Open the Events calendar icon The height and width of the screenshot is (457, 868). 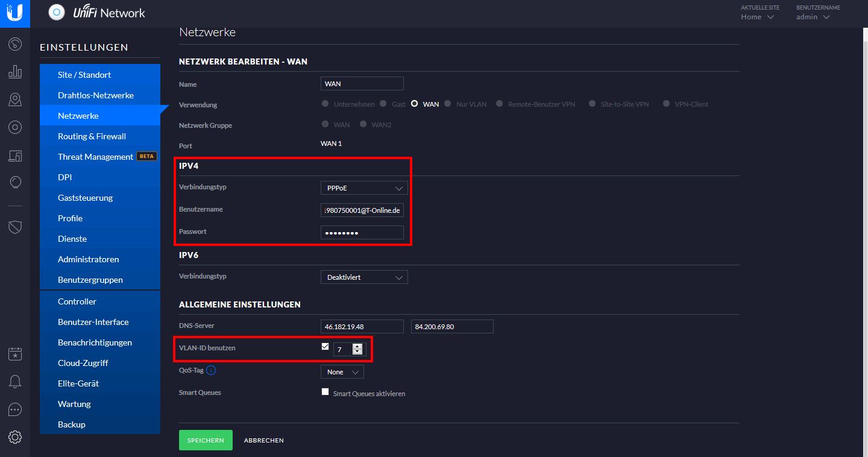tap(15, 354)
